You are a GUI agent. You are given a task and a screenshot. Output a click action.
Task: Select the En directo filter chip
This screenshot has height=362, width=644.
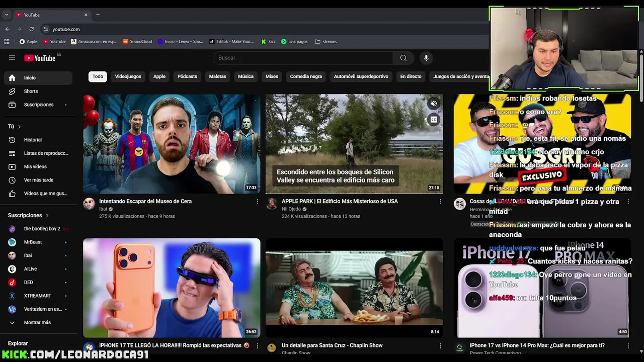[x=411, y=76]
